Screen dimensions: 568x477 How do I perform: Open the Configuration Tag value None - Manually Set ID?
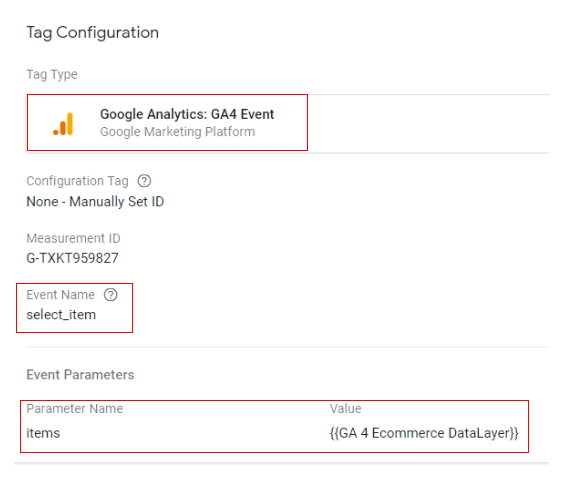pos(95,201)
